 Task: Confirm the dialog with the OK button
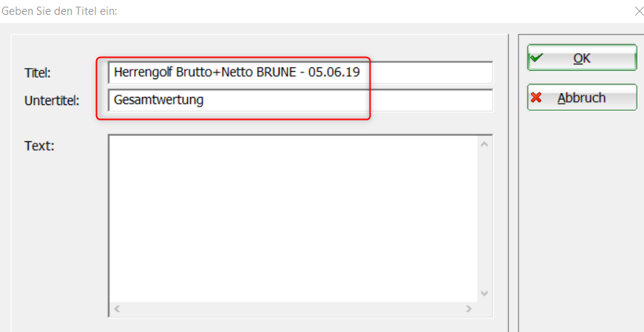coord(582,58)
